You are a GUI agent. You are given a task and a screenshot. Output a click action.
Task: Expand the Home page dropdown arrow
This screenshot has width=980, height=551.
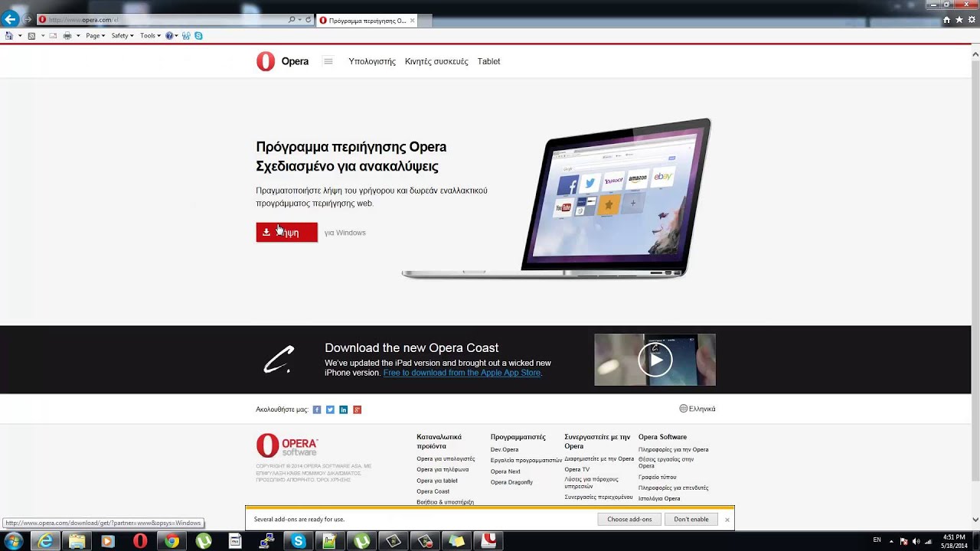(20, 36)
